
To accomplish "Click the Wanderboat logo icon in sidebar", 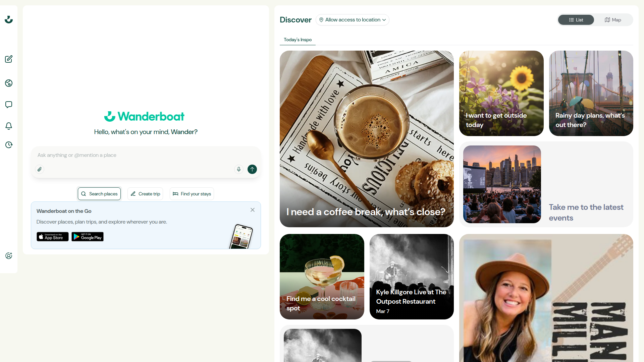I will [x=9, y=20].
